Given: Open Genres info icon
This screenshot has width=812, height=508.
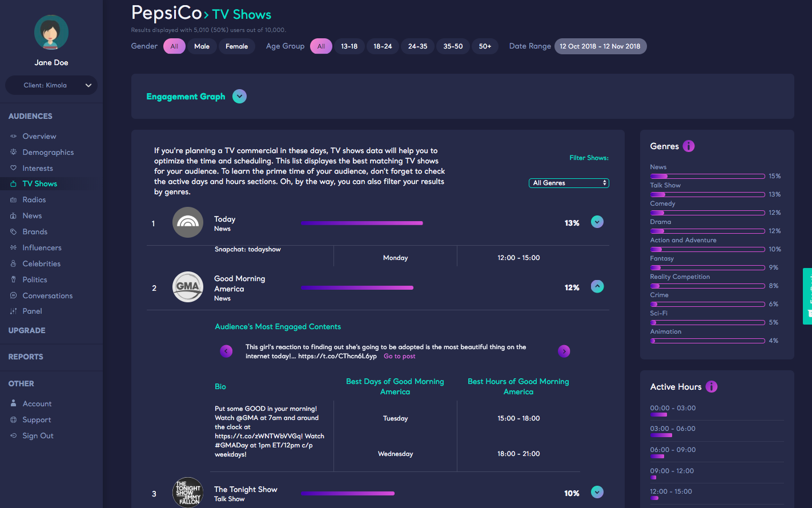Looking at the screenshot, I should [x=689, y=146].
